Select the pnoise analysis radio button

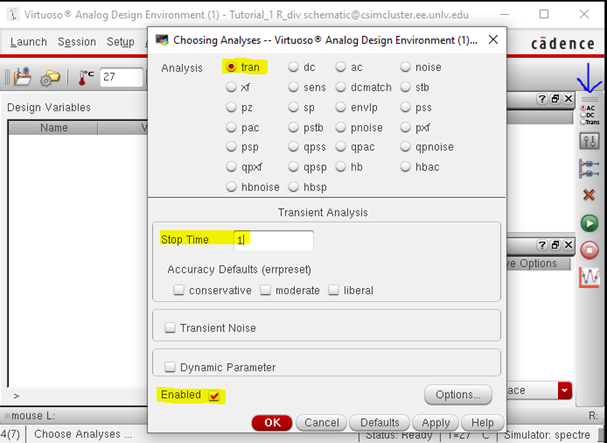click(x=341, y=127)
